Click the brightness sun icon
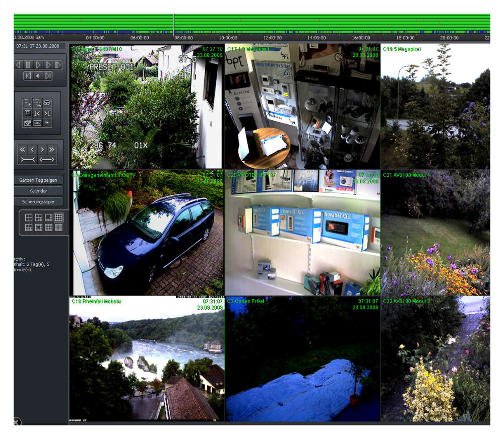 [47, 123]
